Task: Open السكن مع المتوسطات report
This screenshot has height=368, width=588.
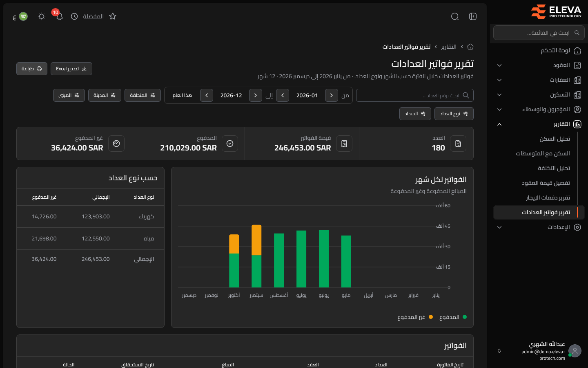Action: coord(543,154)
